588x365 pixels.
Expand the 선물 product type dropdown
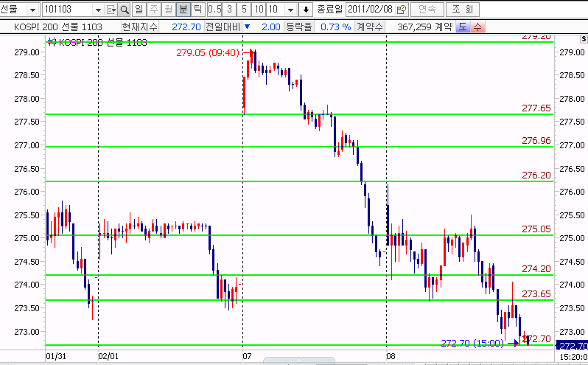click(x=33, y=10)
